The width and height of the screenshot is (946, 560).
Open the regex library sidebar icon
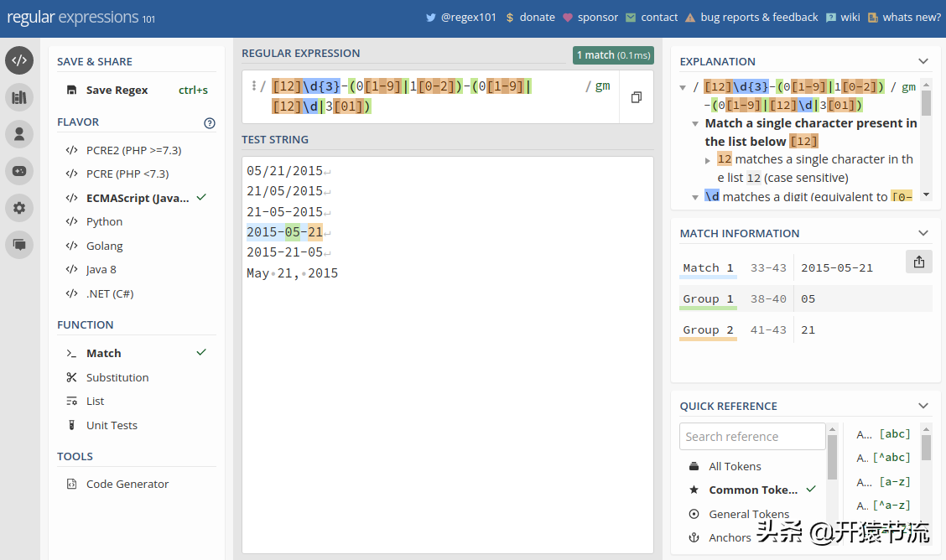(x=19, y=97)
